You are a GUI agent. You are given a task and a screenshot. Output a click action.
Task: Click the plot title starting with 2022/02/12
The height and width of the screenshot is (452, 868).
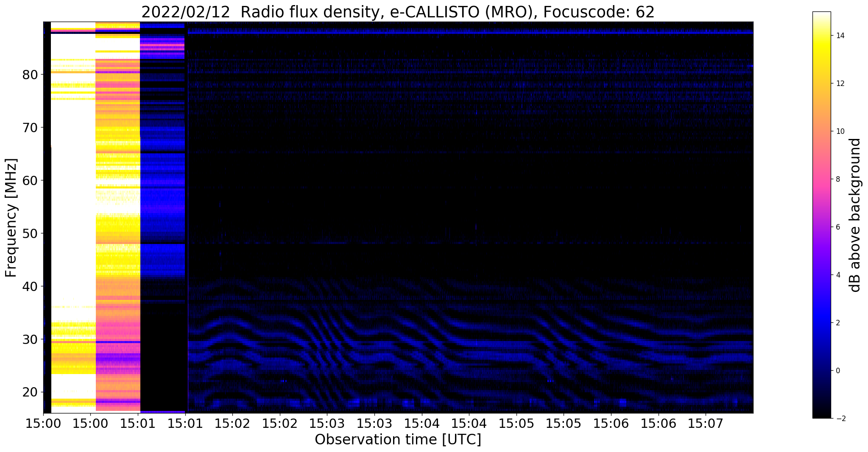tap(398, 12)
